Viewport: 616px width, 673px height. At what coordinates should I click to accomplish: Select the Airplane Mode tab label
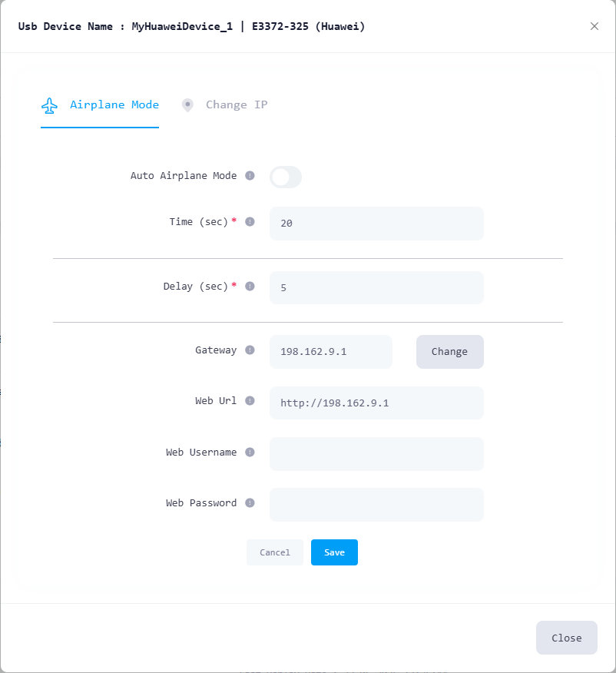point(114,104)
